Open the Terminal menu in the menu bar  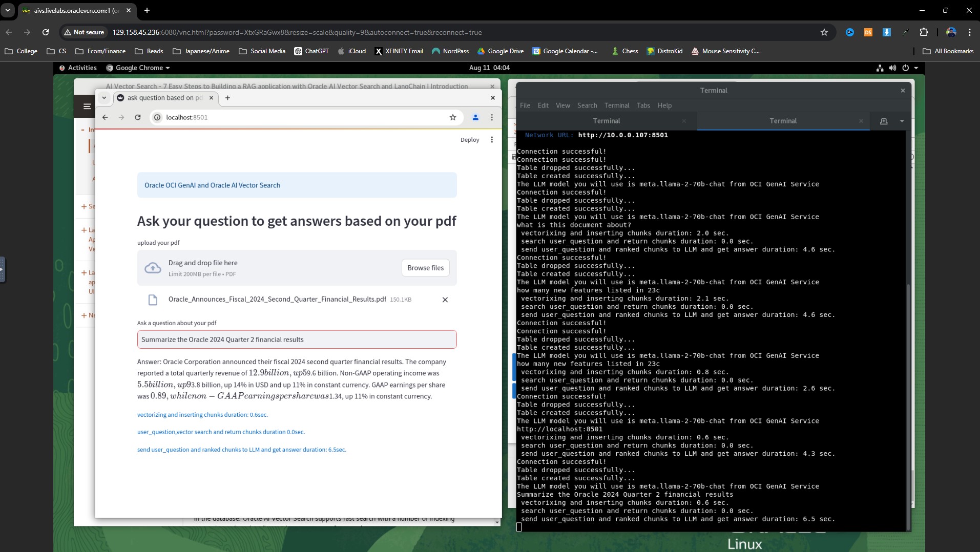pos(616,105)
